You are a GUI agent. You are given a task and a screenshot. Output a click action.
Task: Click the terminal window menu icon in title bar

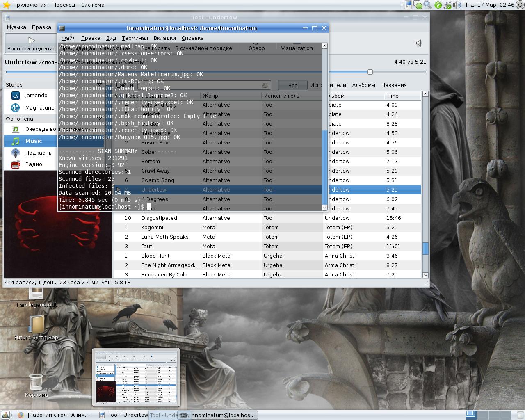point(62,28)
